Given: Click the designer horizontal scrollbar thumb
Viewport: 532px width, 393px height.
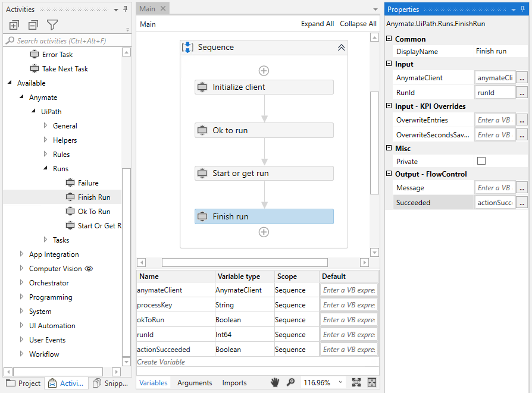Looking at the screenshot, I should 245,262.
